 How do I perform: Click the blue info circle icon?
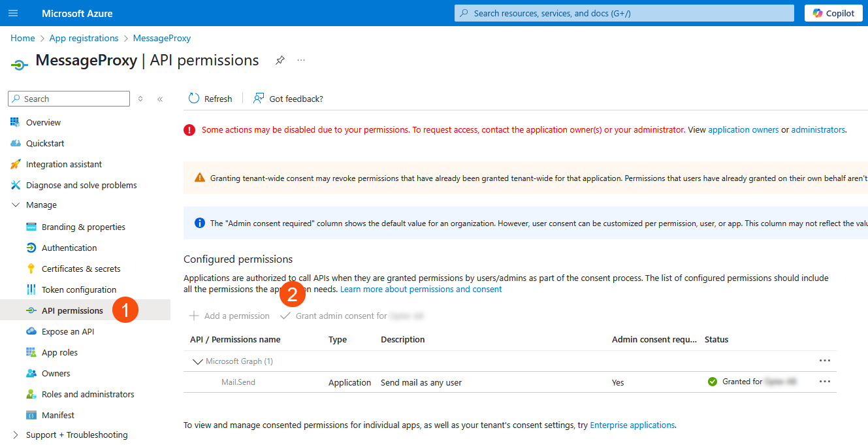pos(200,223)
